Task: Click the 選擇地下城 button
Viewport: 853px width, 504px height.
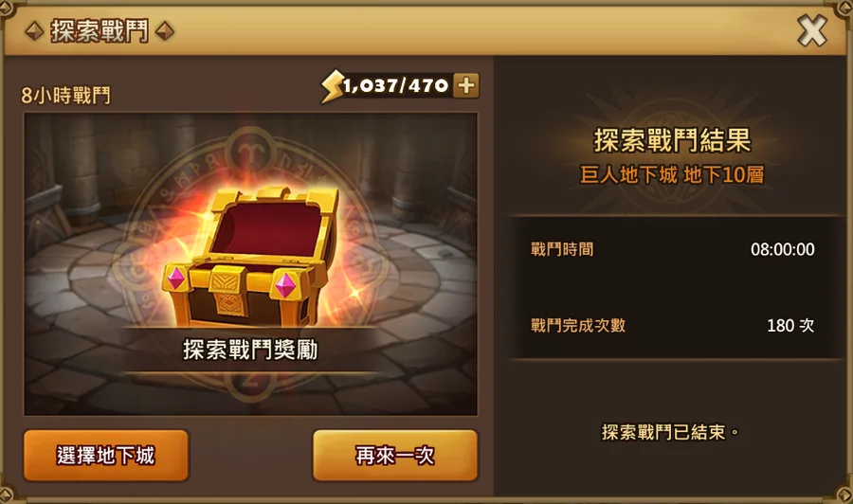Action: coord(106,456)
